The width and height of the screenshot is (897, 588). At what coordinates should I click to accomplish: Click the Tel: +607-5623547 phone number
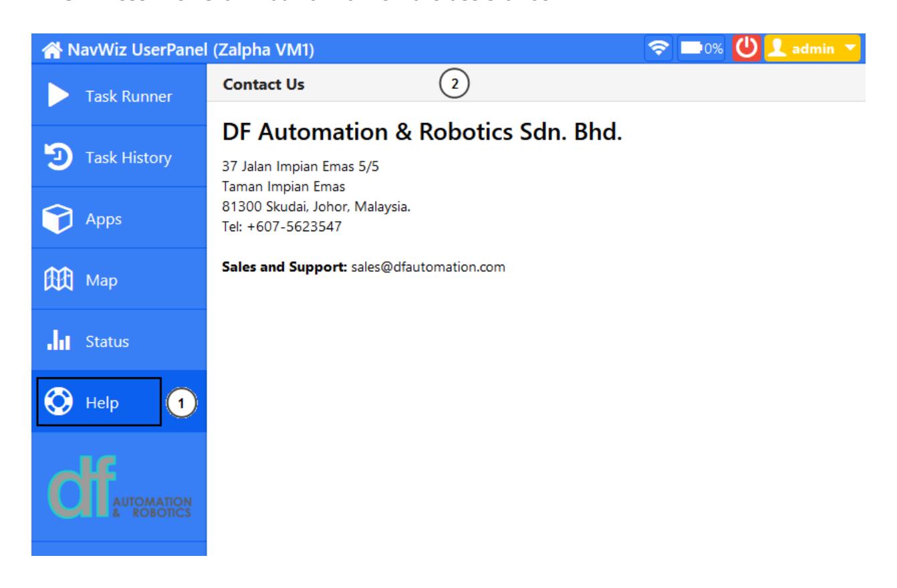(281, 227)
